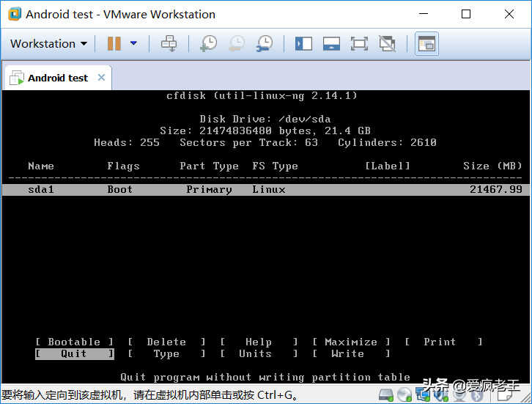
Task: Click the Type menu option
Action: click(166, 353)
